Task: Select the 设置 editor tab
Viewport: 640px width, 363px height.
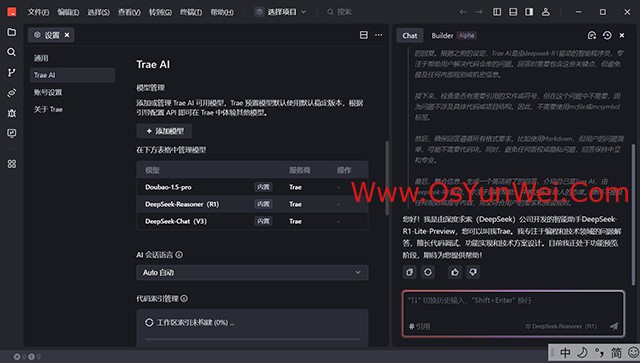Action: (51, 35)
